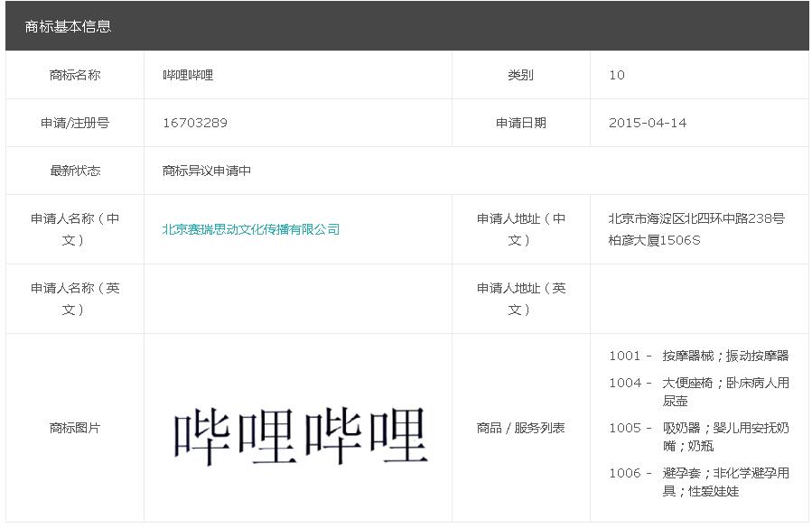The width and height of the screenshot is (812, 528).
Task: Click the 申请日期 label
Action: point(521,123)
